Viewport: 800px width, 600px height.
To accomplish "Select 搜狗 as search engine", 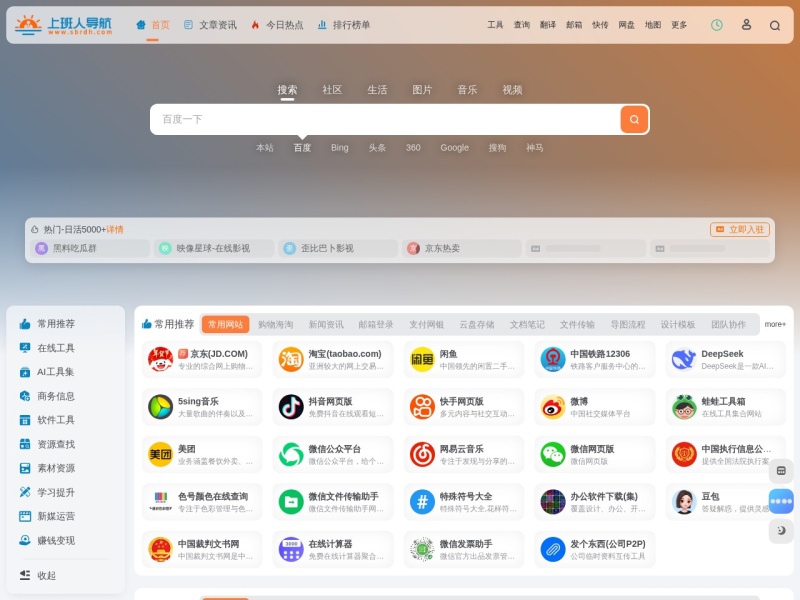I will pyautogui.click(x=497, y=148).
